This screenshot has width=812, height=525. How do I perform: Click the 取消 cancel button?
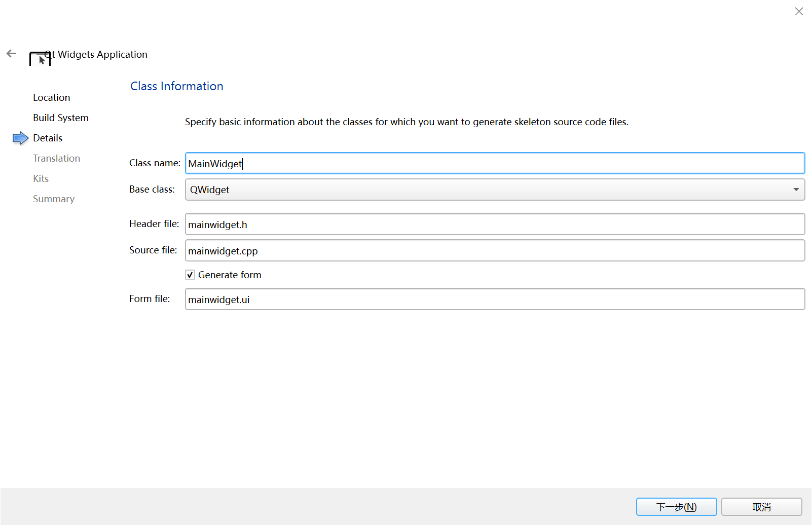click(x=761, y=507)
